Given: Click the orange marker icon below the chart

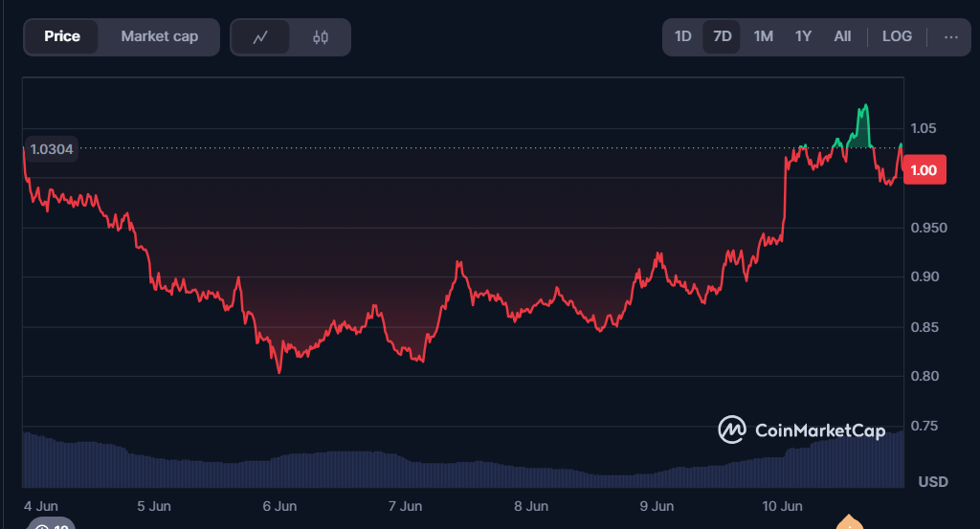Looking at the screenshot, I should coord(848,522).
